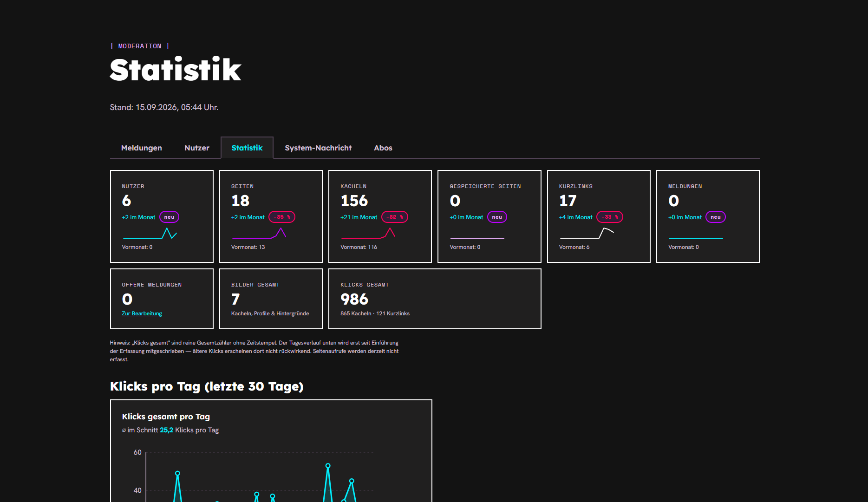868x502 pixels.
Task: Click 'Vormonat: 13' in Seiten card
Action: pos(248,247)
